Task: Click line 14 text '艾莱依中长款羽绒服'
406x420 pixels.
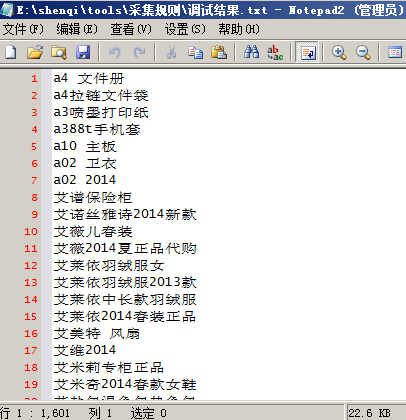Action: click(x=125, y=300)
